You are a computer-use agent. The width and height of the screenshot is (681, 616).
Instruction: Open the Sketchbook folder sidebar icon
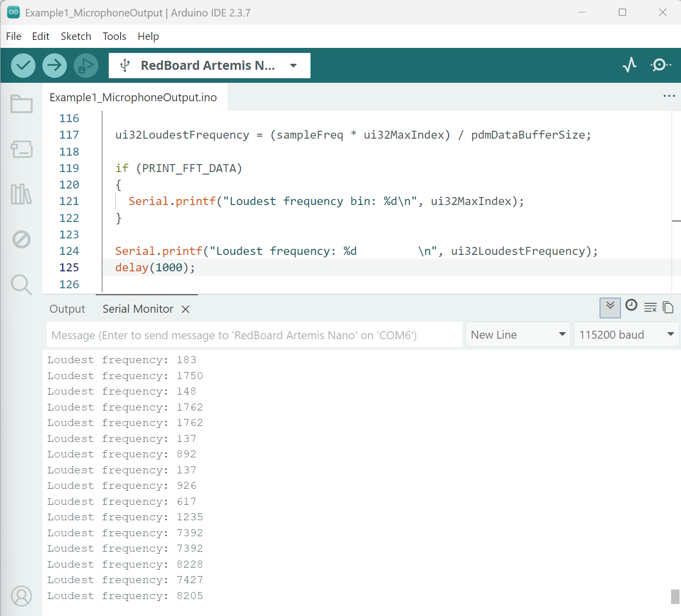click(x=21, y=104)
